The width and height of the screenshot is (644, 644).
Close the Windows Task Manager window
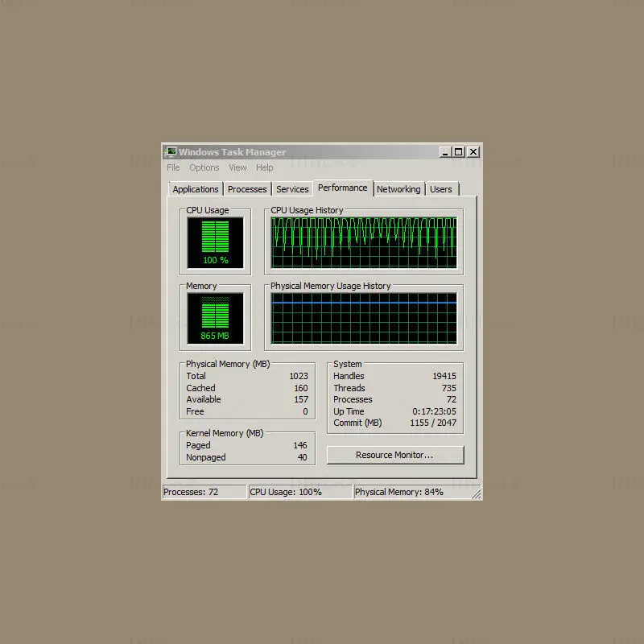coord(473,152)
